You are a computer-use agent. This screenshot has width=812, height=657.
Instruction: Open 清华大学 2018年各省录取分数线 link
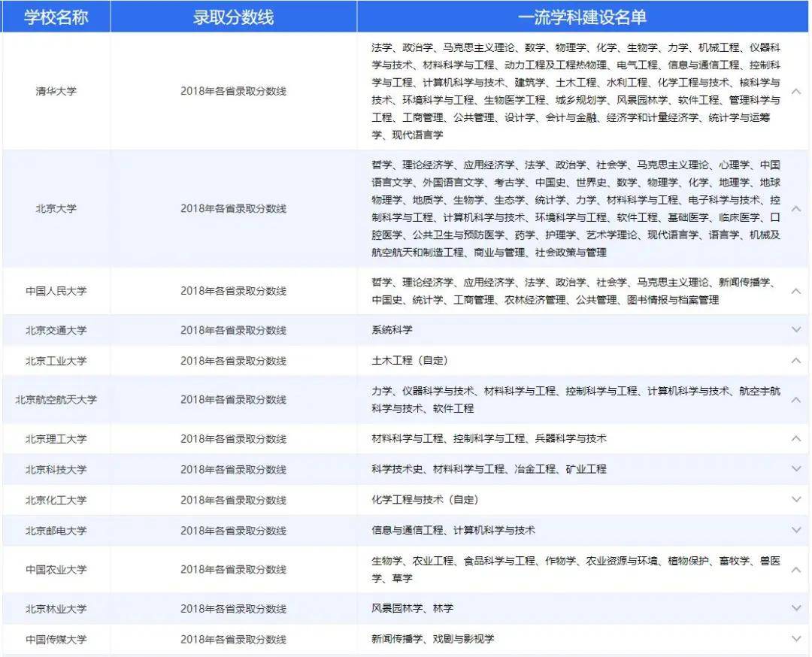click(x=233, y=91)
